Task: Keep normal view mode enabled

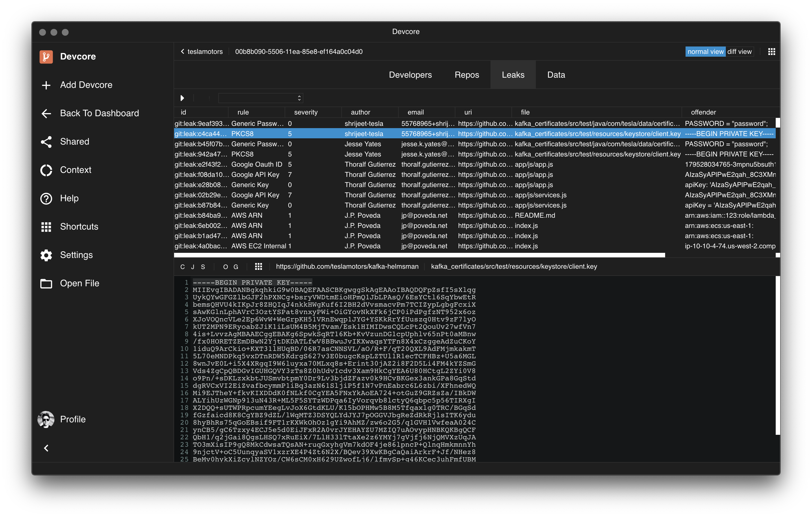Action: (x=705, y=51)
